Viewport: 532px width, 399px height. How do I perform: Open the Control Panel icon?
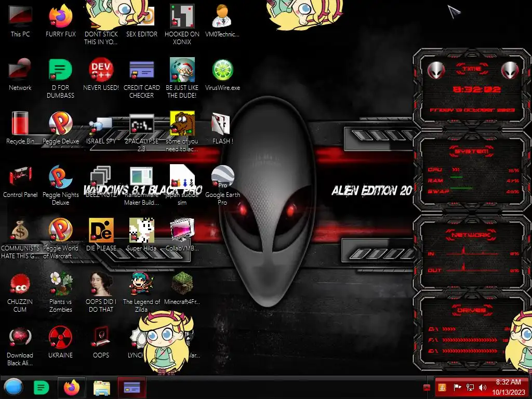pos(20,181)
